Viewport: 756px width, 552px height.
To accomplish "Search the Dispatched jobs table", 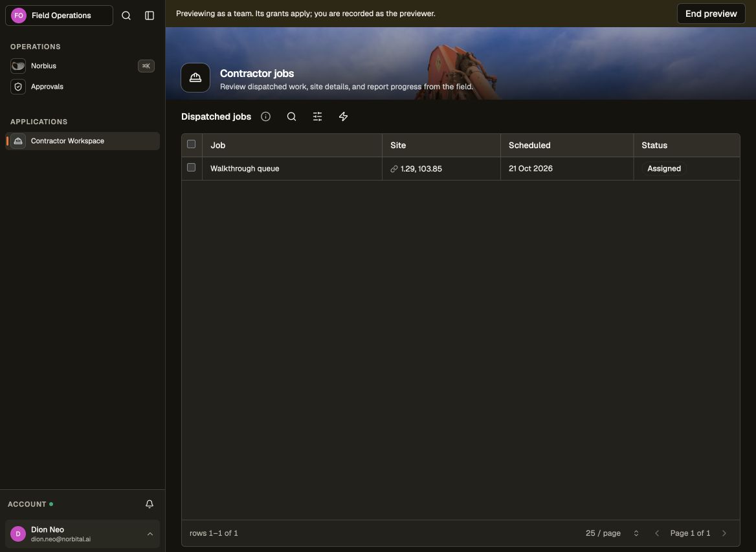I will [291, 116].
